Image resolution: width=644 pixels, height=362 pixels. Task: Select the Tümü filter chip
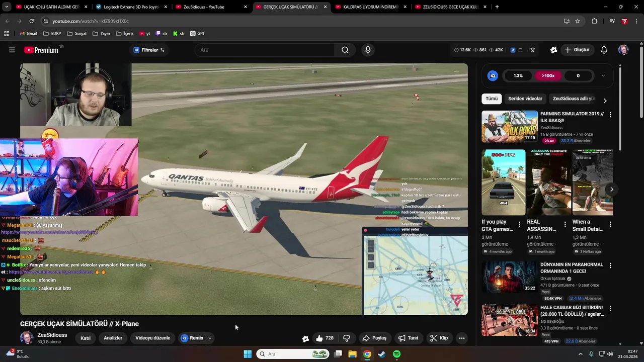(492, 99)
